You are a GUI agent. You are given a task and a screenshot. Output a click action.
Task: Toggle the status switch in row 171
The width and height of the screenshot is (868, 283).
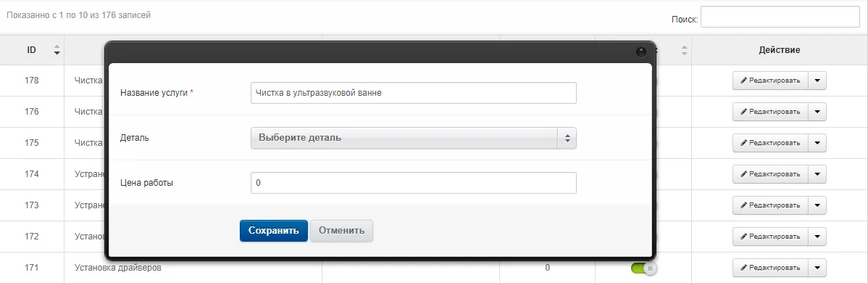coord(644,268)
